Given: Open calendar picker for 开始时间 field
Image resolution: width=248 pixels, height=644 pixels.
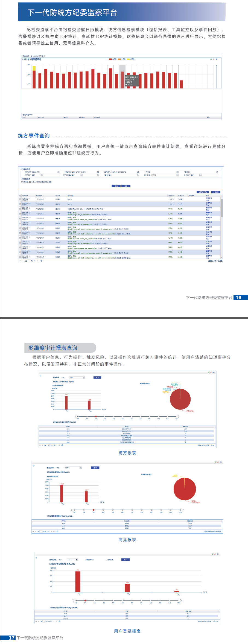Looking at the screenshot, I should (x=98, y=172).
